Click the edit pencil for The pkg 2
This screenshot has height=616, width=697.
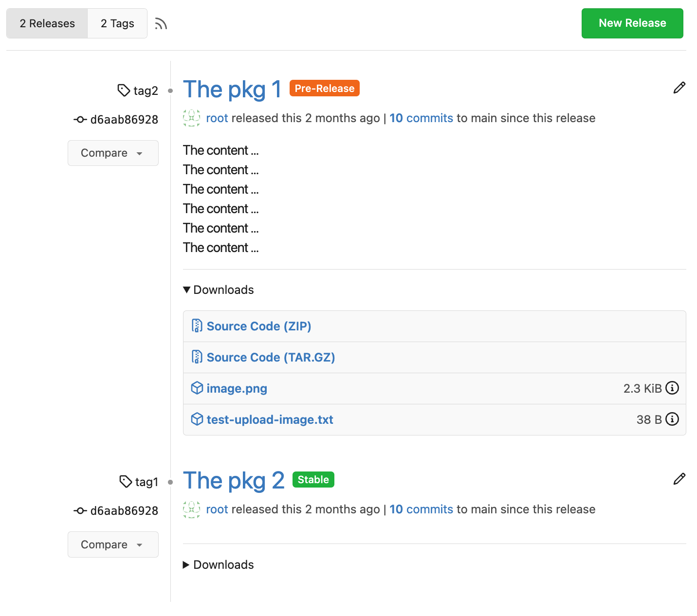679,479
